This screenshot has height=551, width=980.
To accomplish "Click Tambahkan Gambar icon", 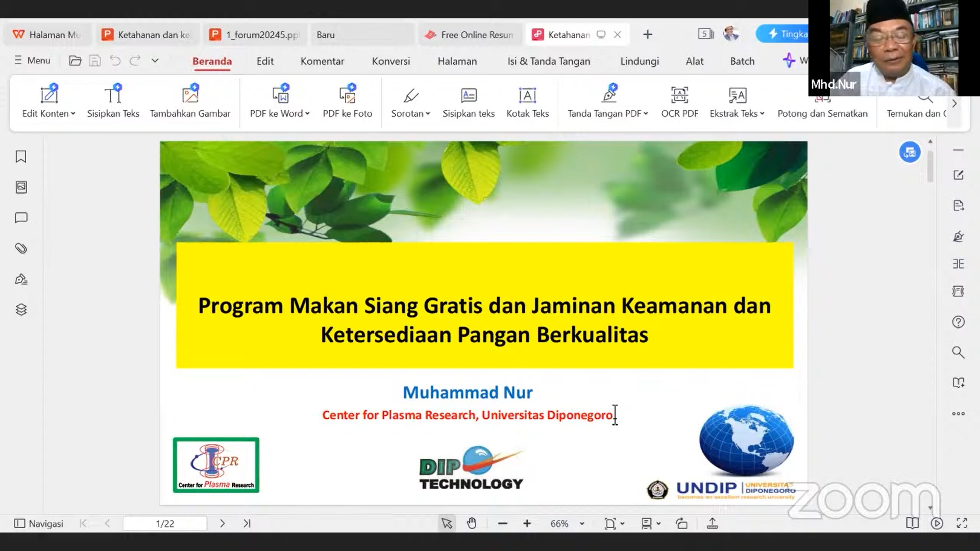I will (190, 95).
